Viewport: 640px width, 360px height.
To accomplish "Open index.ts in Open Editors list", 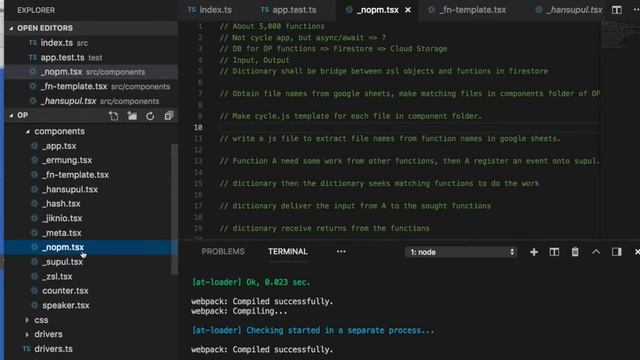I will tap(91, 43).
